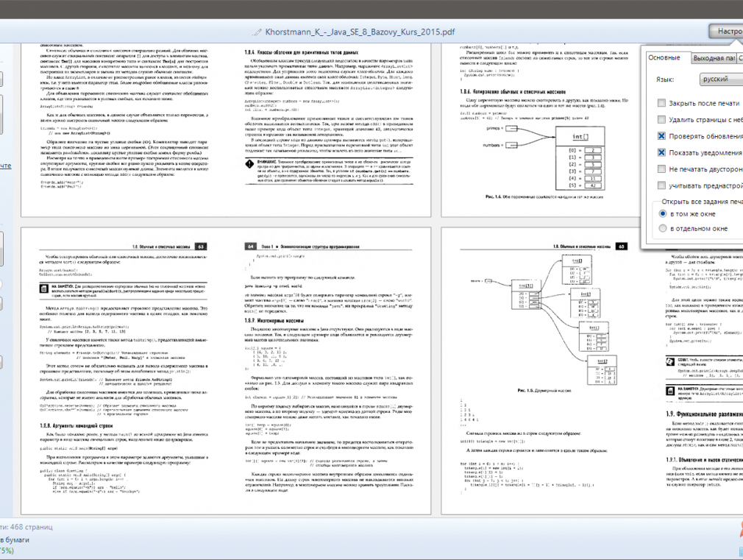Uncheck Показать уведомления checkbox

click(x=661, y=152)
